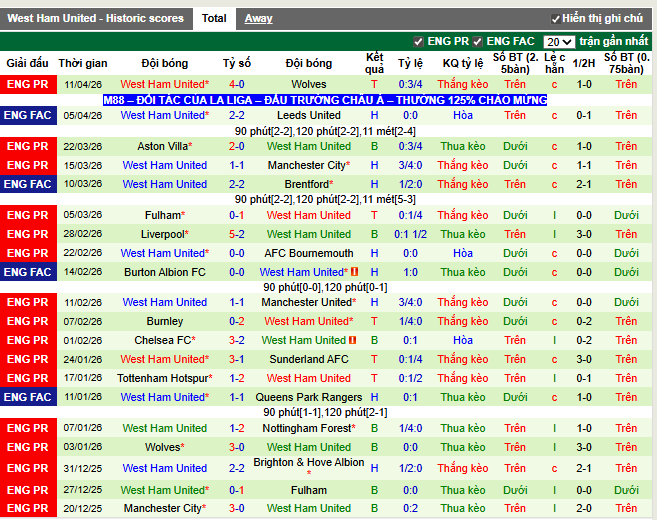657x520 pixels.
Task: Open the Wolves team link on 11/04/26
Action: pyautogui.click(x=309, y=85)
